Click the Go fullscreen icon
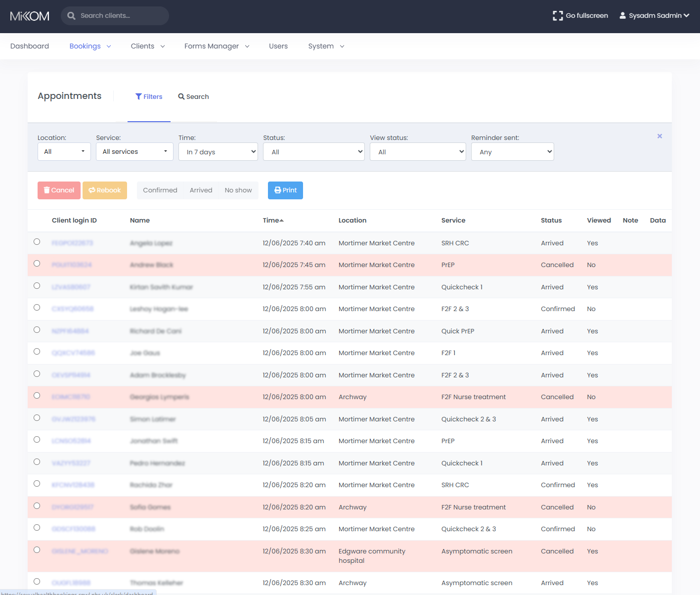The image size is (700, 595). tap(558, 16)
